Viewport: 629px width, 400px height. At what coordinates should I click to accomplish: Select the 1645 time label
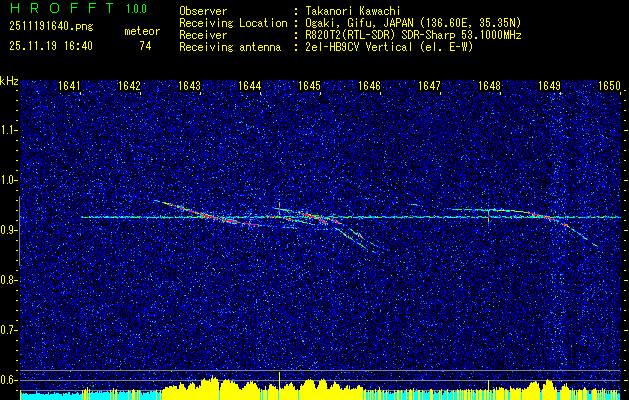[309, 86]
